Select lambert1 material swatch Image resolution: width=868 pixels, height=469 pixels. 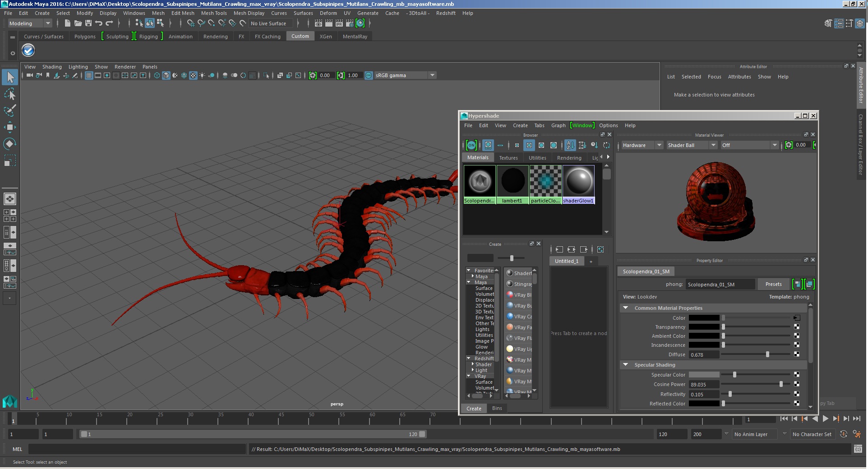pyautogui.click(x=512, y=184)
